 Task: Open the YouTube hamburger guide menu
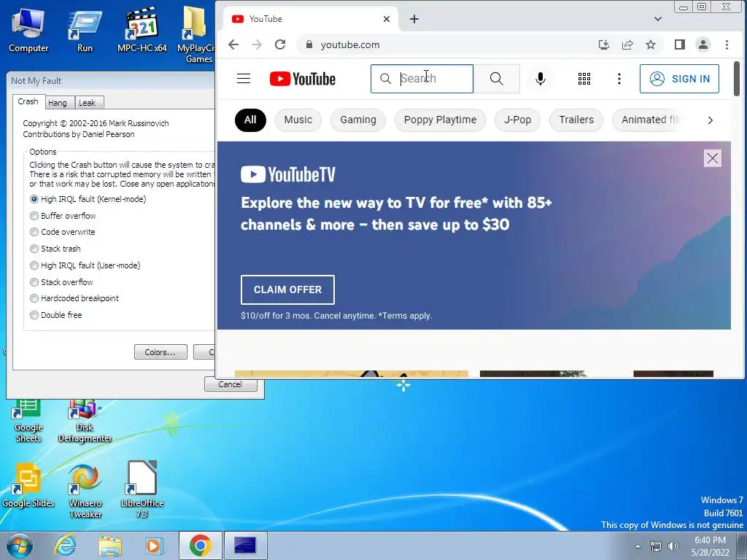244,79
